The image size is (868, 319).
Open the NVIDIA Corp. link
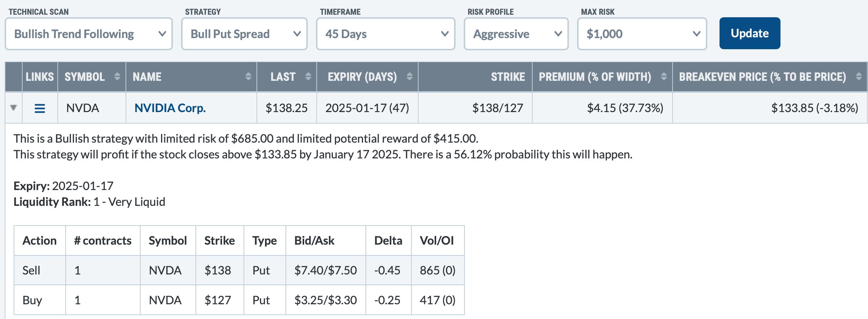pyautogui.click(x=170, y=108)
